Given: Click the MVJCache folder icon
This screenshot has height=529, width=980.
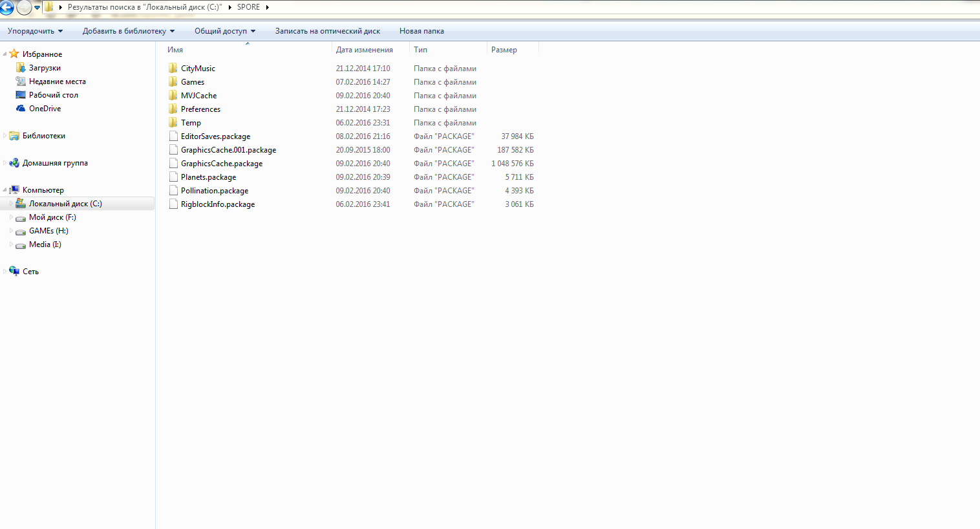Looking at the screenshot, I should coord(173,95).
